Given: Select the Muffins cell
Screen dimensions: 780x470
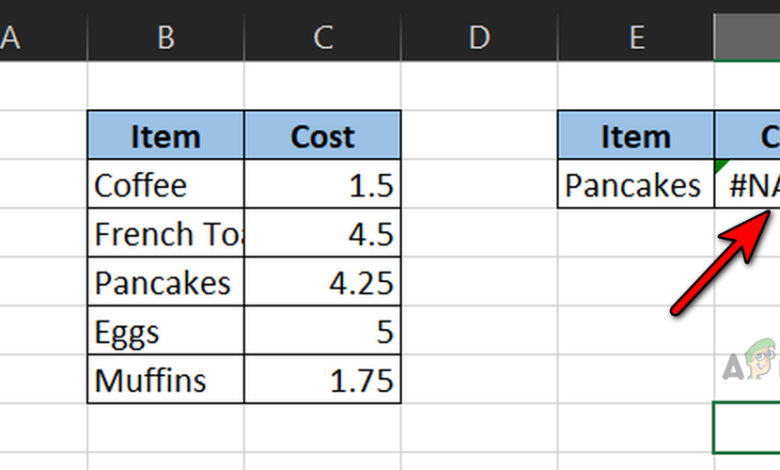Looking at the screenshot, I should (x=166, y=380).
